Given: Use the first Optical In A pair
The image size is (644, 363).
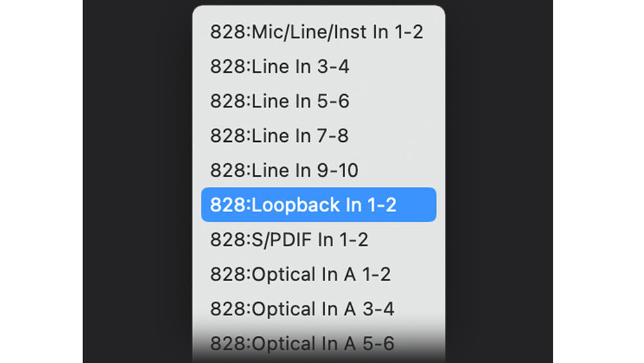Looking at the screenshot, I should pyautogui.click(x=300, y=275).
